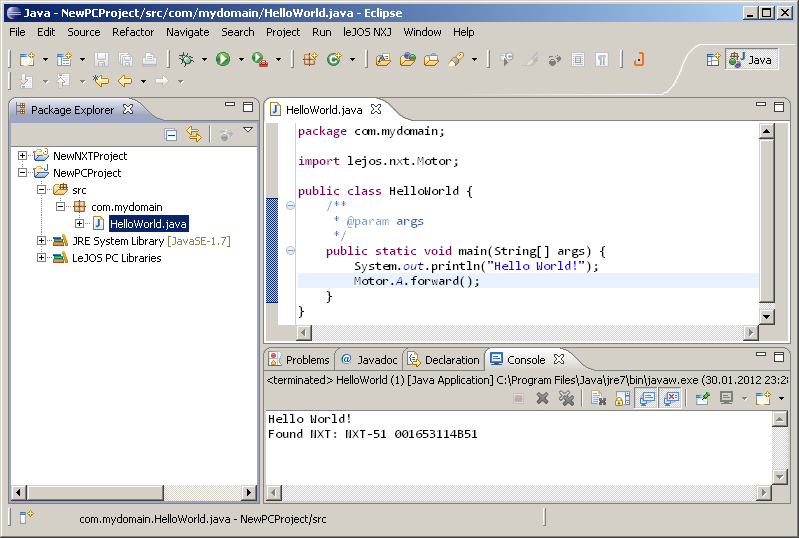Image resolution: width=799 pixels, height=538 pixels.
Task: Click the Open Perspective icon
Action: click(713, 60)
